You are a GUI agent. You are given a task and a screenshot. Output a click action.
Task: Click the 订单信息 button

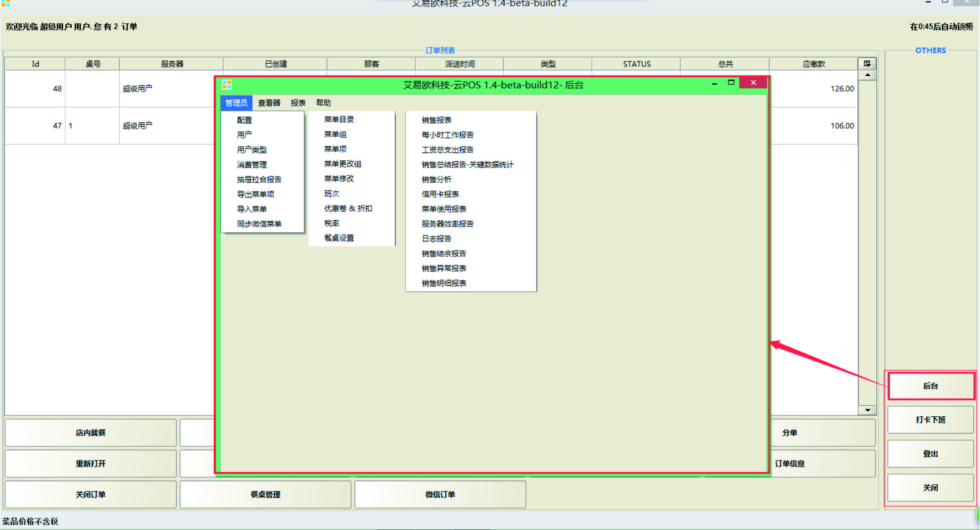823,463
